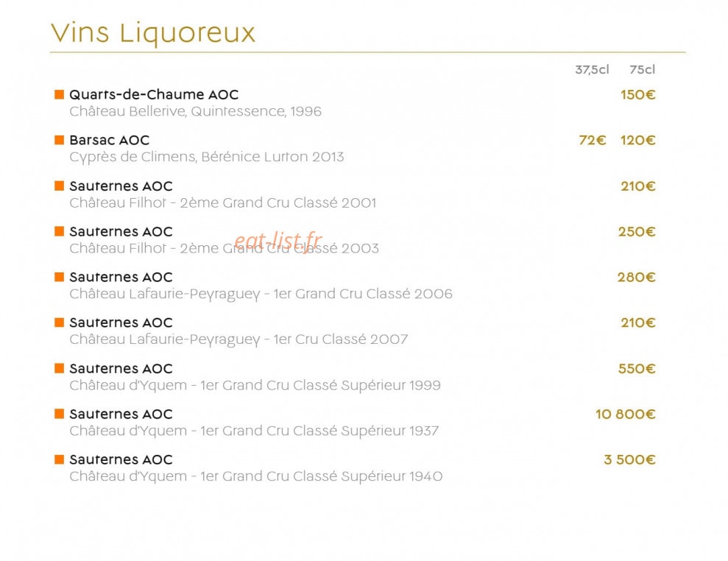Click the orange bullet for Château Filhot 2003 Sauternes
728x561 pixels.
point(59,231)
